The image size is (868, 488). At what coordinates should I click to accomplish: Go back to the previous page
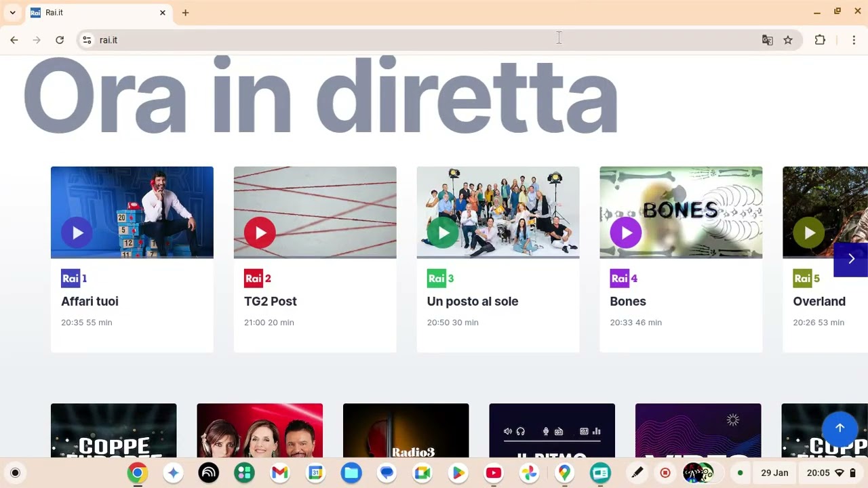pos(14,40)
